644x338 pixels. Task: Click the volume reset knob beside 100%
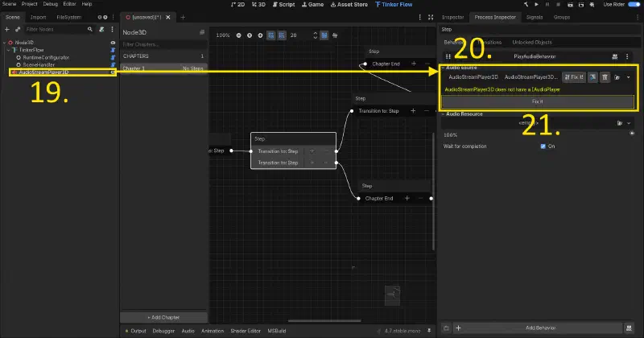(632, 134)
